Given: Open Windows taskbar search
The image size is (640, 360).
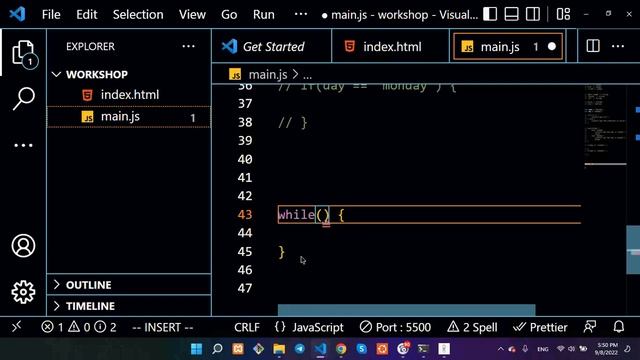Looking at the screenshot, I should [217, 349].
